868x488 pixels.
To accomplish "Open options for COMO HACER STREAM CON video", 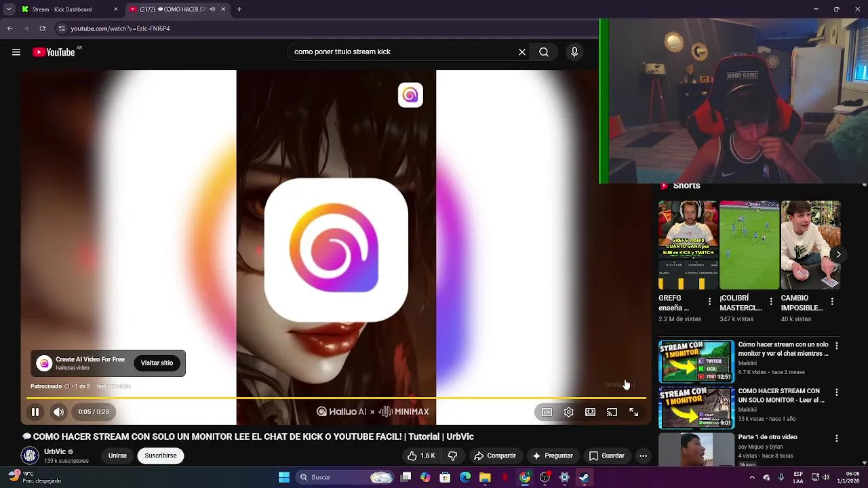I will pyautogui.click(x=837, y=392).
